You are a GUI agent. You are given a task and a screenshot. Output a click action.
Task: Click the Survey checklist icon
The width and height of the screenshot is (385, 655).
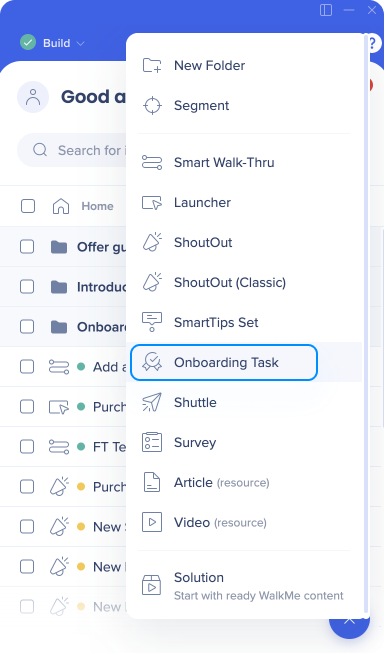pos(152,442)
